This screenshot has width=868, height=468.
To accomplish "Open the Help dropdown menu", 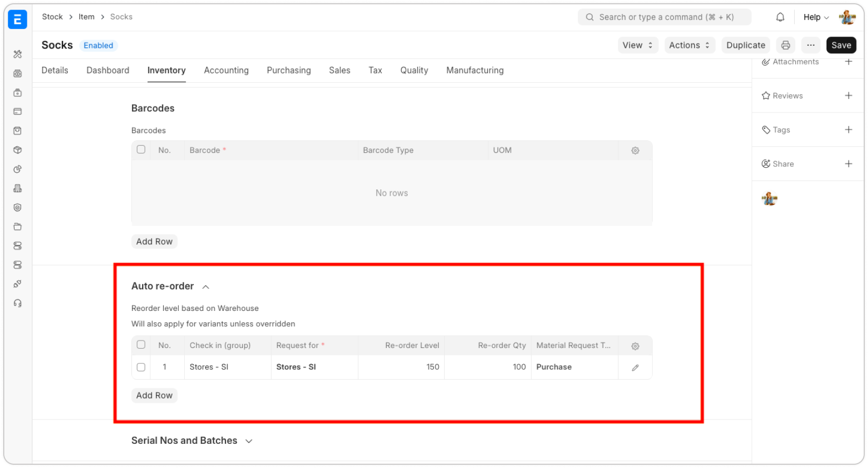I will pyautogui.click(x=816, y=17).
